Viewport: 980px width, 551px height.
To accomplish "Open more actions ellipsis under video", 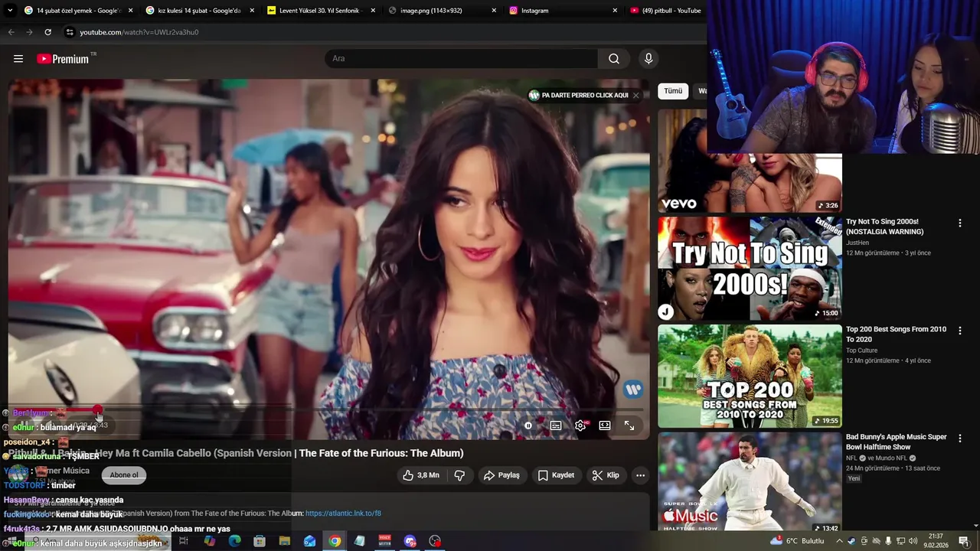I will point(641,475).
